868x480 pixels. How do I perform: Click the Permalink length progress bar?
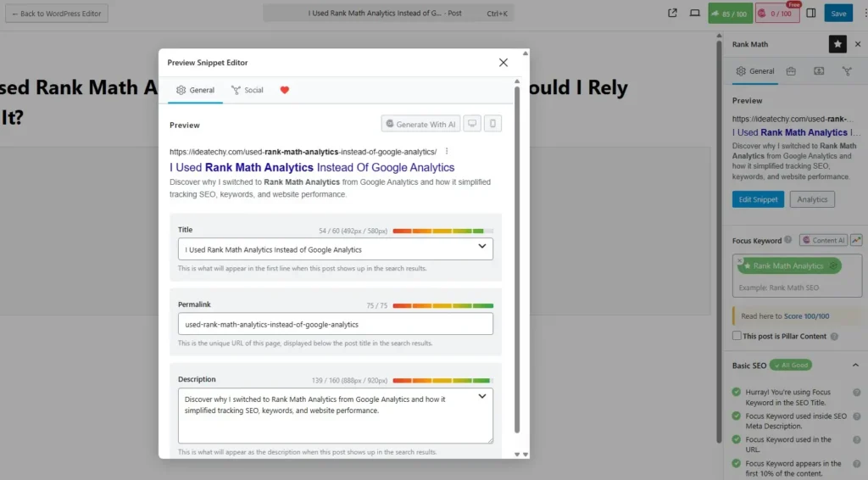click(x=442, y=305)
